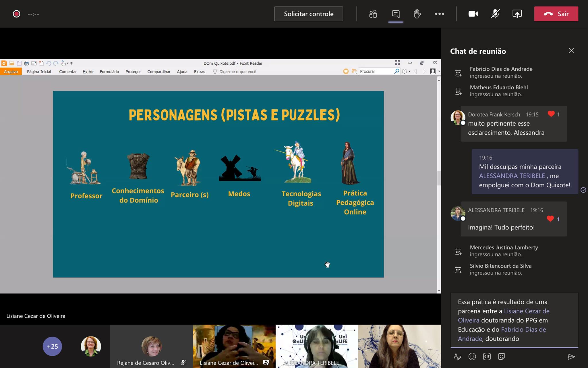Click heart reaction on Alessandra's message

(x=550, y=219)
